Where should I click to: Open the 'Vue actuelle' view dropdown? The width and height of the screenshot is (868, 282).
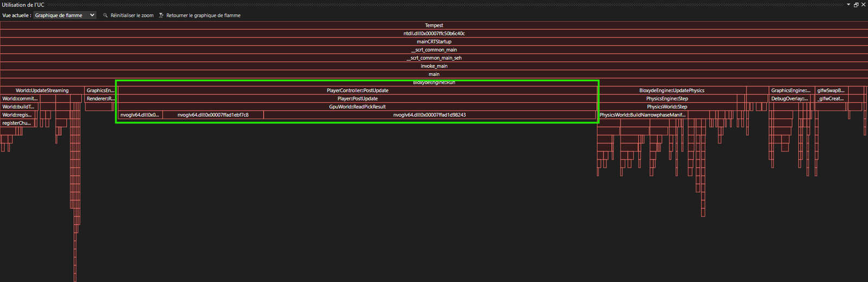pos(65,15)
